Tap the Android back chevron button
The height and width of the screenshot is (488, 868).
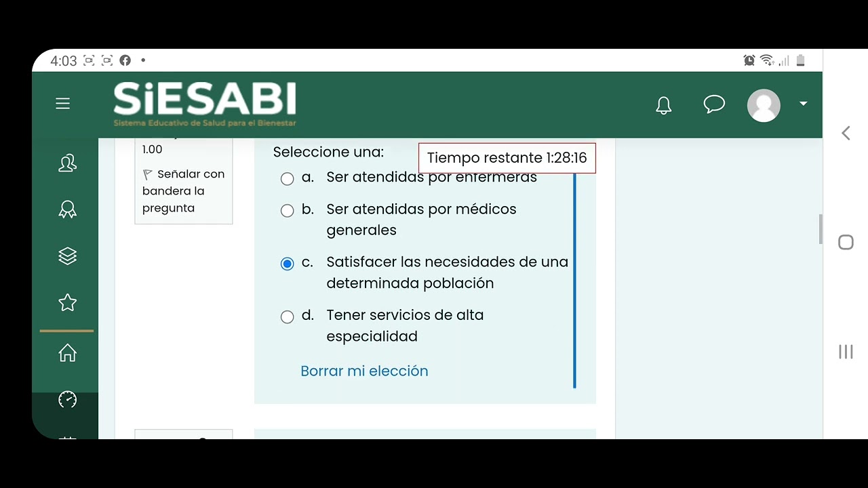tap(846, 133)
